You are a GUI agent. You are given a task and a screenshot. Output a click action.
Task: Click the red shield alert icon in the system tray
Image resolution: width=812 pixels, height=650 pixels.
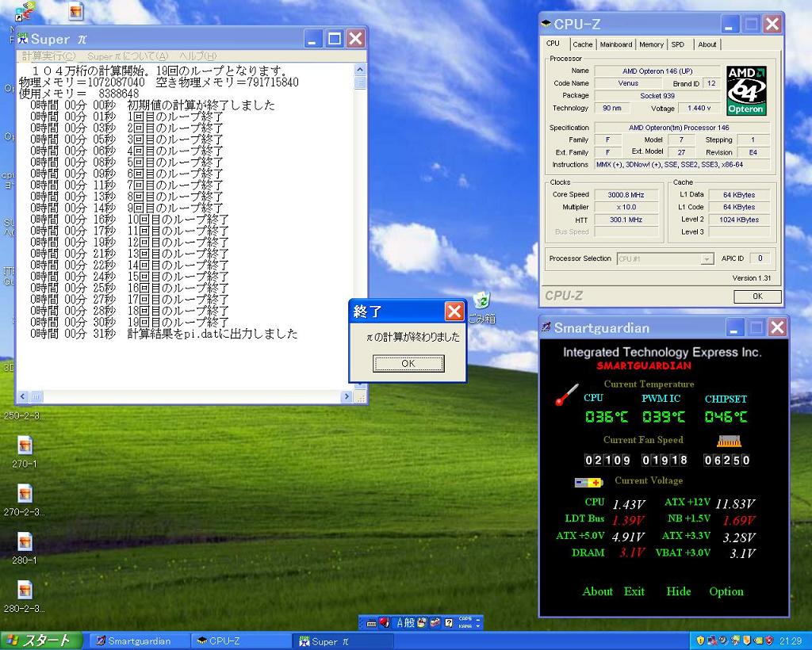pyautogui.click(x=769, y=640)
